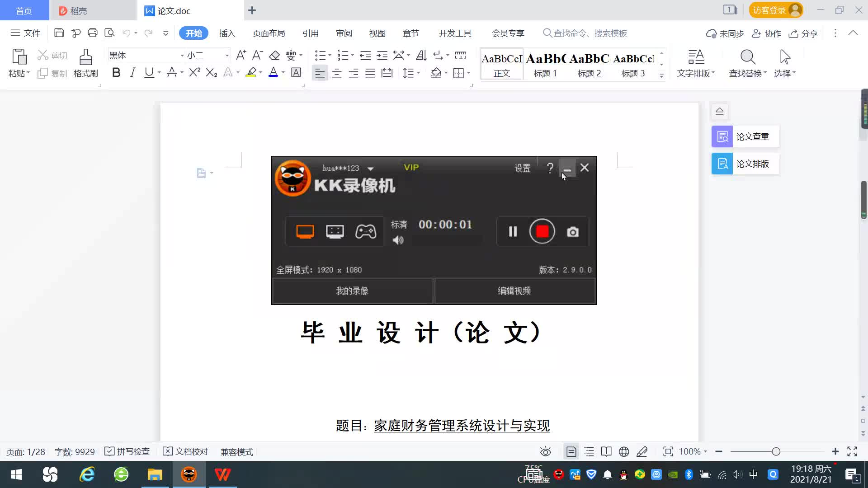The image size is (868, 488).
Task: Select game recording mode gamepad icon
Action: point(365,231)
